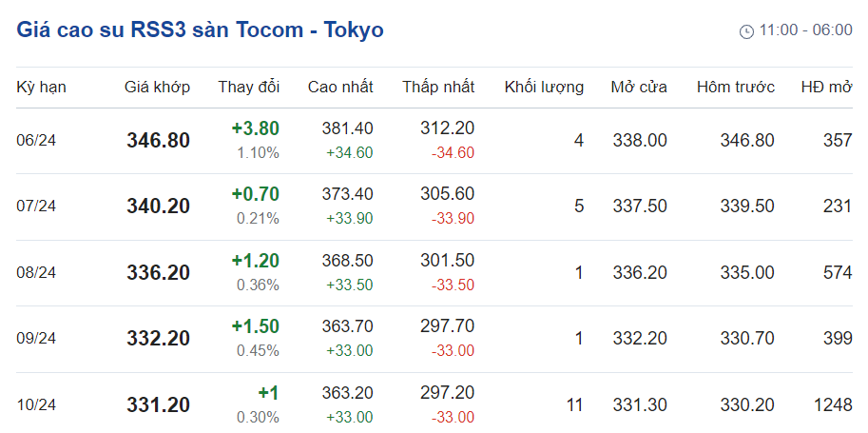Click the Khối lượng column header
868x433 pixels.
click(544, 88)
